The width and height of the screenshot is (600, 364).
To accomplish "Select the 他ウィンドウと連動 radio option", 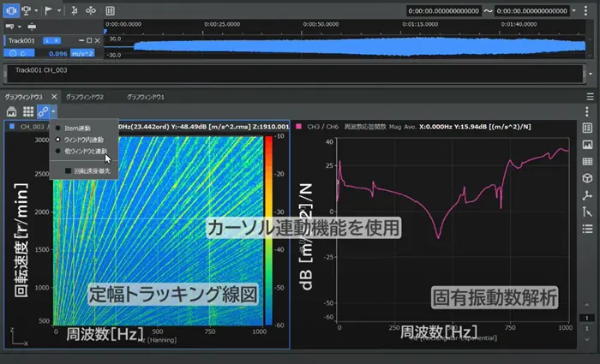I will [x=58, y=151].
